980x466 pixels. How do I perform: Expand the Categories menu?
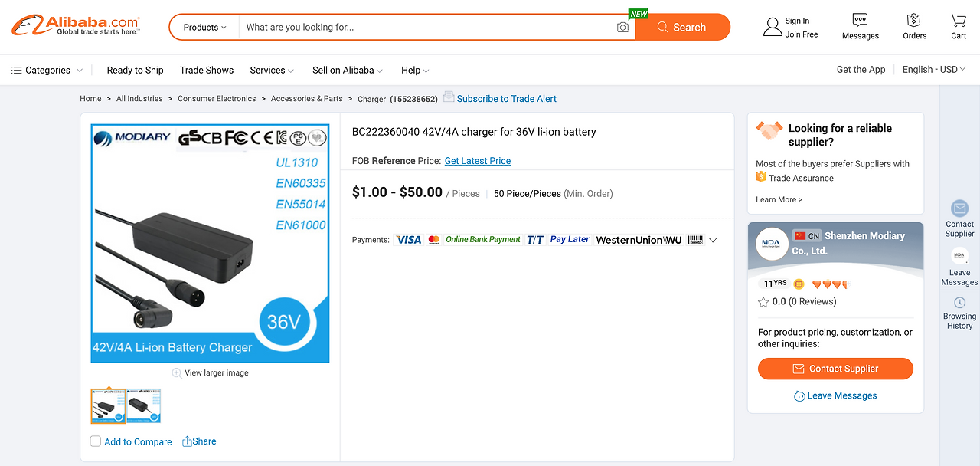point(47,71)
